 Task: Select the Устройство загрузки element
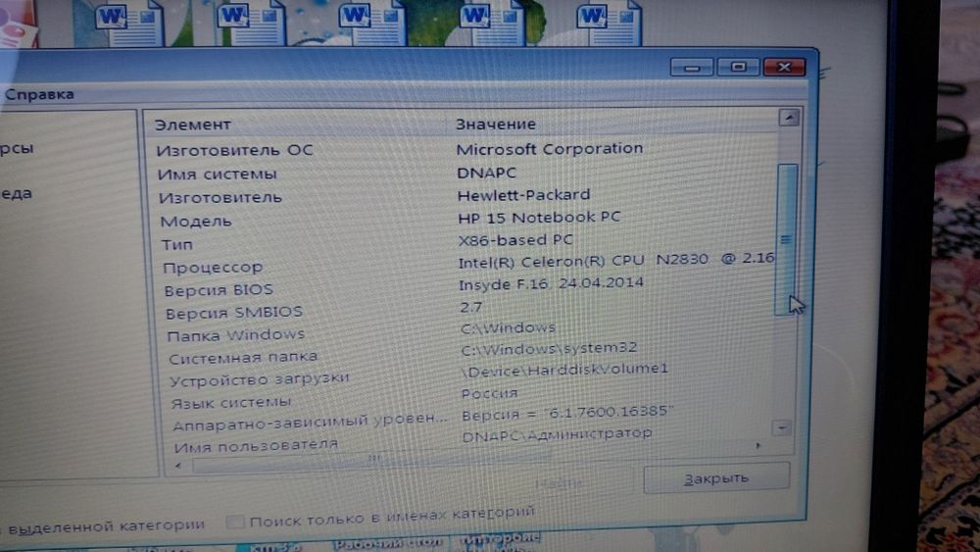click(x=259, y=379)
